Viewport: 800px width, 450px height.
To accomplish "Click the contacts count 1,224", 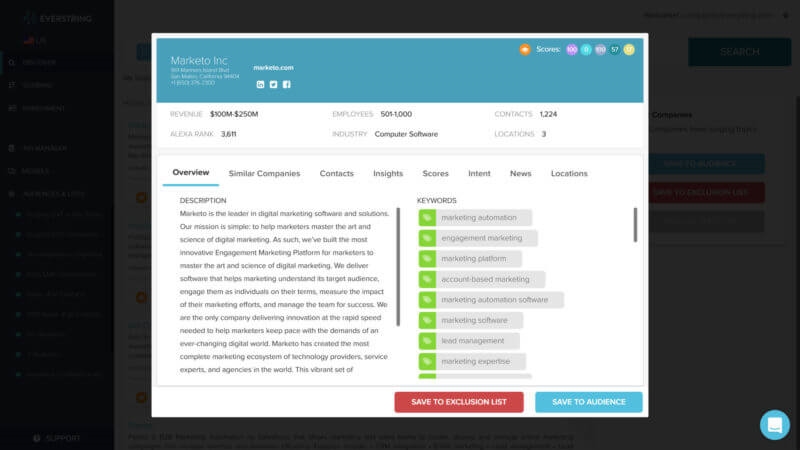I will tap(548, 114).
